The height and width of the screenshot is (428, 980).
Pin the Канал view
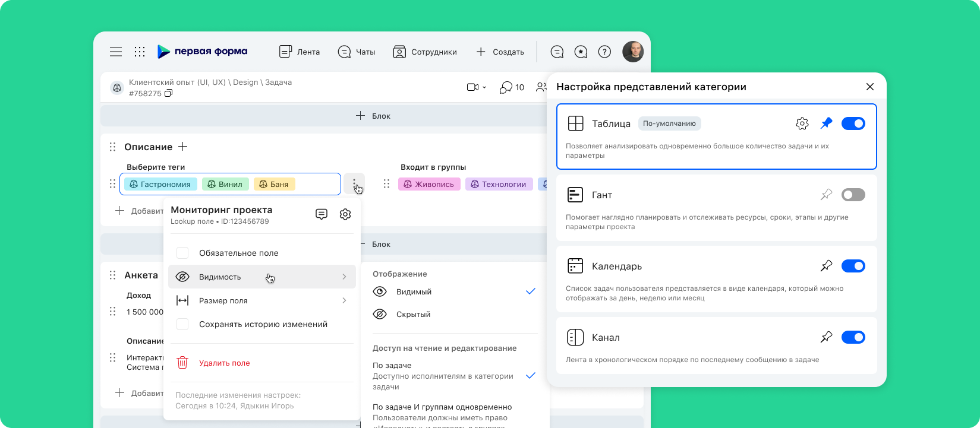tap(826, 337)
